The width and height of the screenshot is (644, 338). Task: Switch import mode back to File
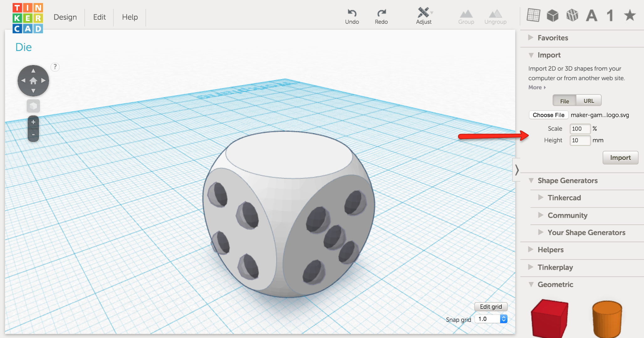pos(564,101)
